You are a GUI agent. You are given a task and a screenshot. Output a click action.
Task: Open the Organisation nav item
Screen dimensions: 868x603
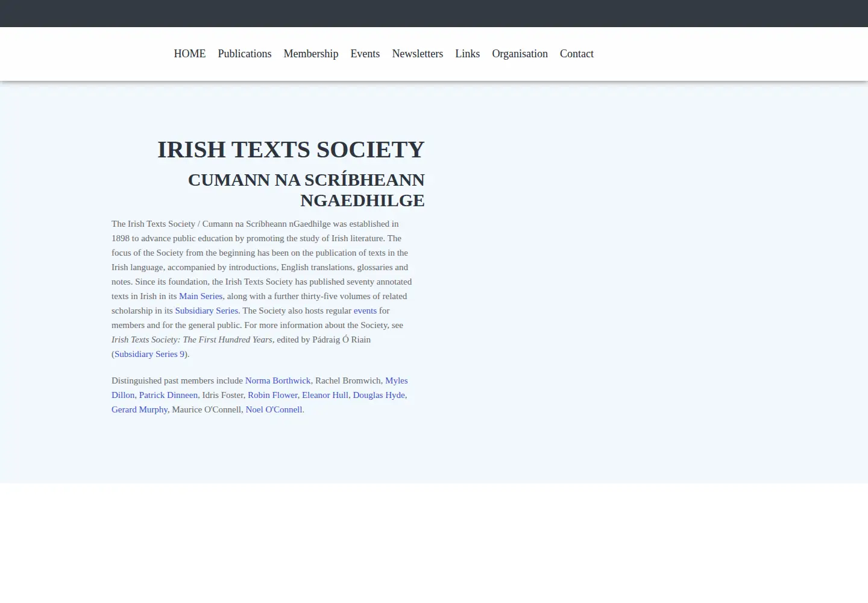[520, 54]
